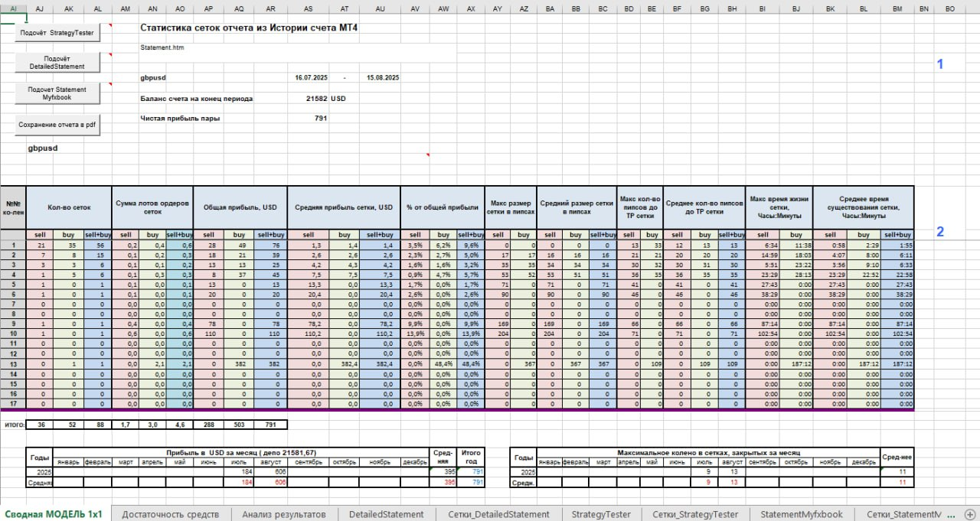
Task: Select Сумма лотов ордеров сеток header
Action: coord(152,207)
